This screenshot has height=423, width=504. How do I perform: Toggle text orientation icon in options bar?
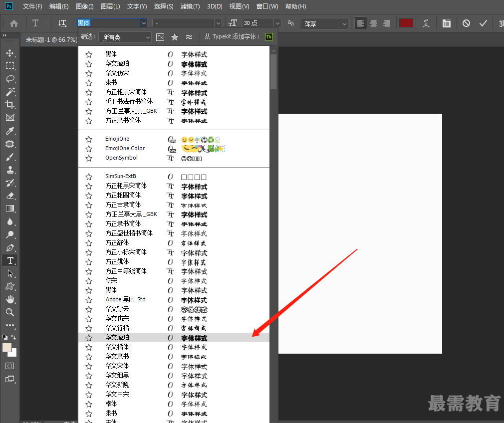pyautogui.click(x=62, y=23)
